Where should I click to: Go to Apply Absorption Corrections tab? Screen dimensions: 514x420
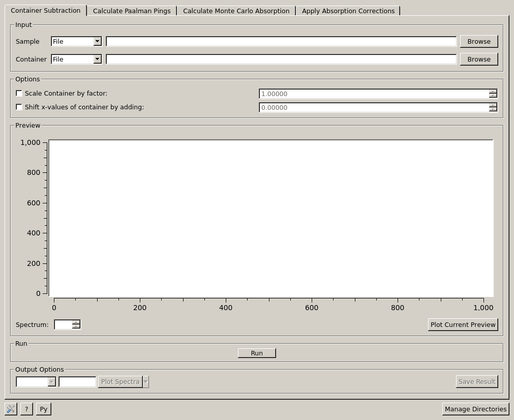348,11
